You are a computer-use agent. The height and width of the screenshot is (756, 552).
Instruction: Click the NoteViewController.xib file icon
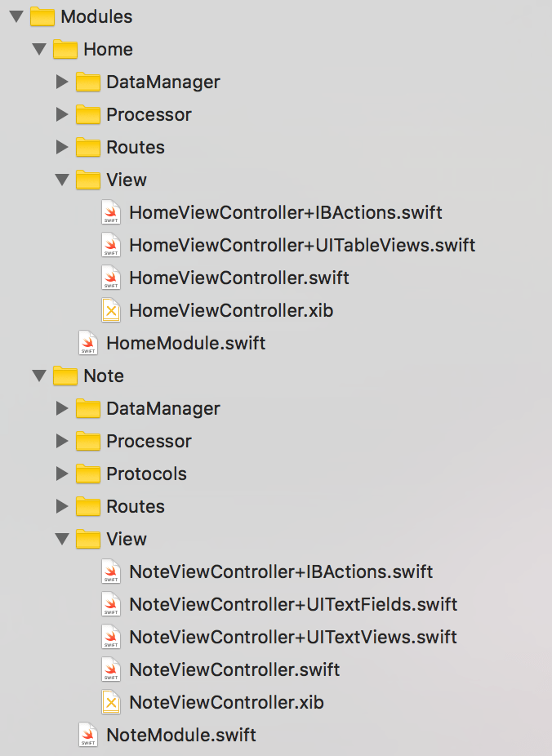[110, 702]
